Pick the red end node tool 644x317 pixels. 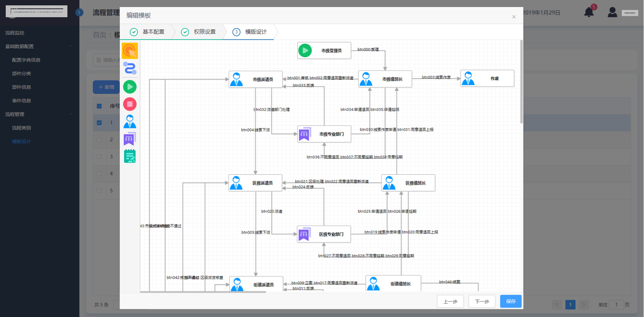(x=130, y=104)
